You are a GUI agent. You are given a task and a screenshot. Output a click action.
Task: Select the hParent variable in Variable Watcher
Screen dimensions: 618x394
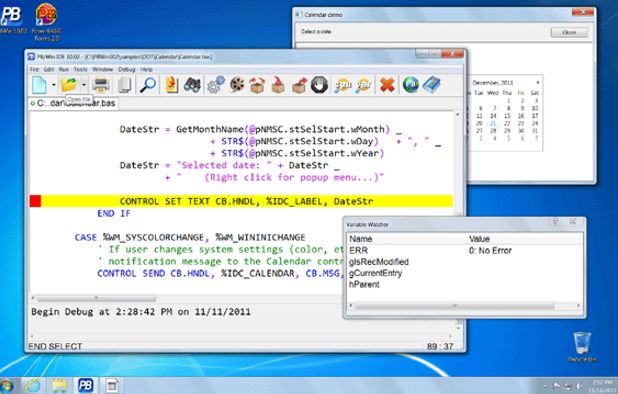coord(364,284)
